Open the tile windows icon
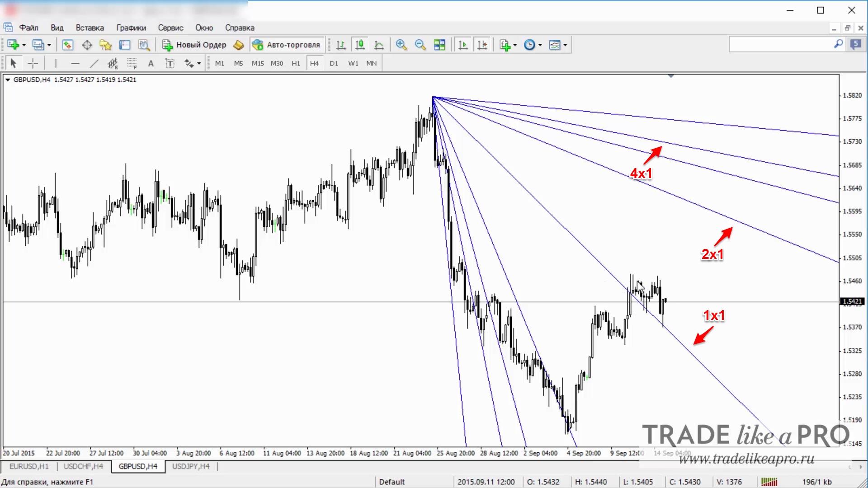This screenshot has width=868, height=488. coord(439,45)
